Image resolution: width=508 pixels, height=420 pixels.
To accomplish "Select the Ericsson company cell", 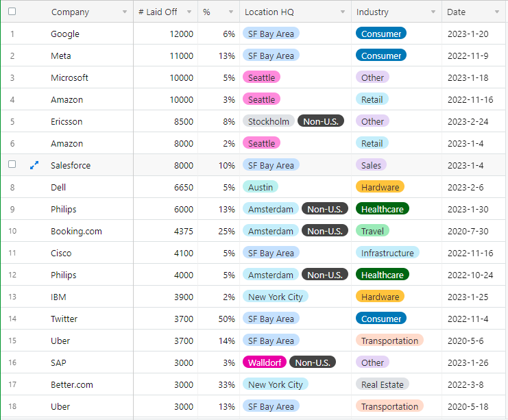I will (x=66, y=121).
